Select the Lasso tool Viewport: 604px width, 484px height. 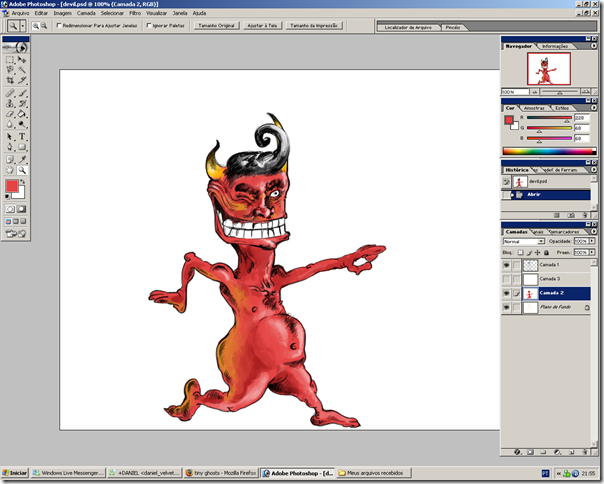tap(10, 70)
